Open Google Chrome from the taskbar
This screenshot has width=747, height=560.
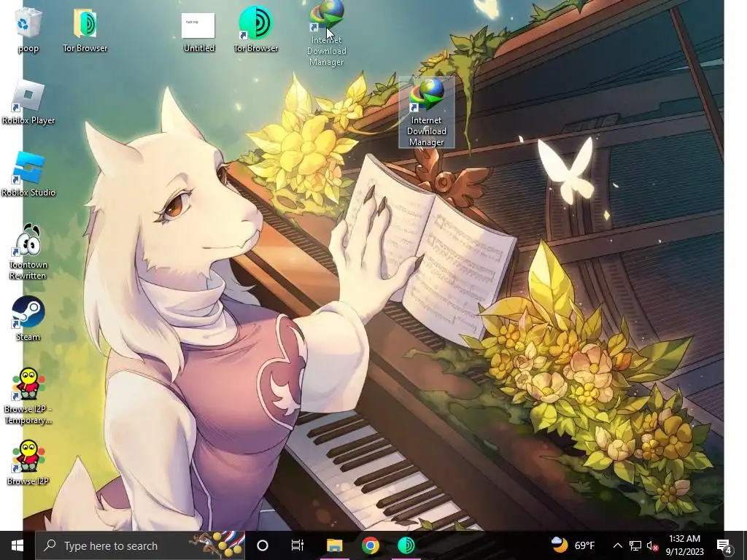(x=370, y=545)
